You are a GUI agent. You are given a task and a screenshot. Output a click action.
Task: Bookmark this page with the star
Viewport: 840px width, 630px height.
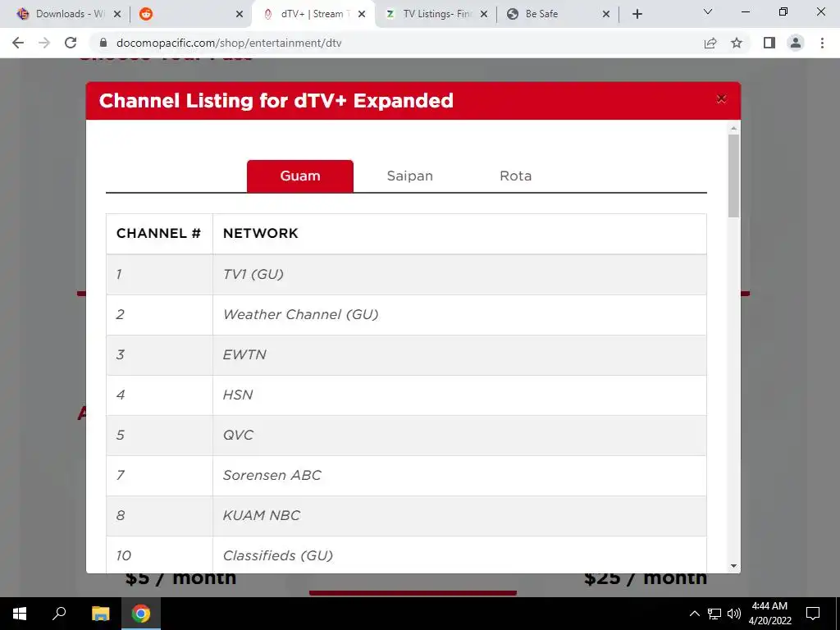point(737,43)
